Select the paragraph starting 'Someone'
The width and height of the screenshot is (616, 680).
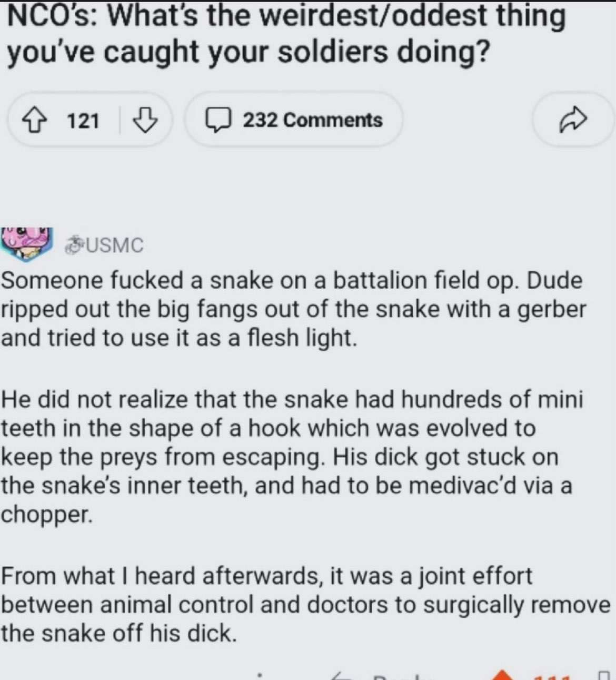(293, 309)
